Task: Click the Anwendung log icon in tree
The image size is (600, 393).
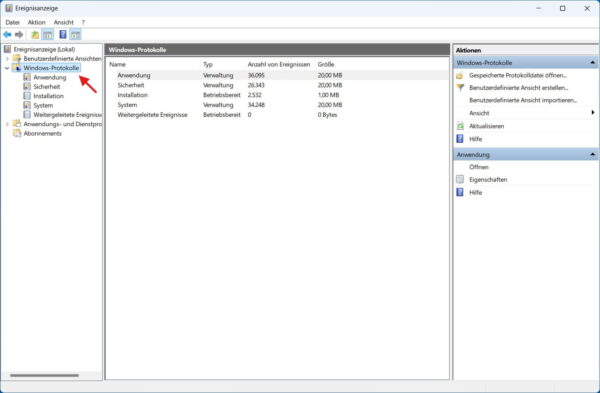Action: [27, 77]
